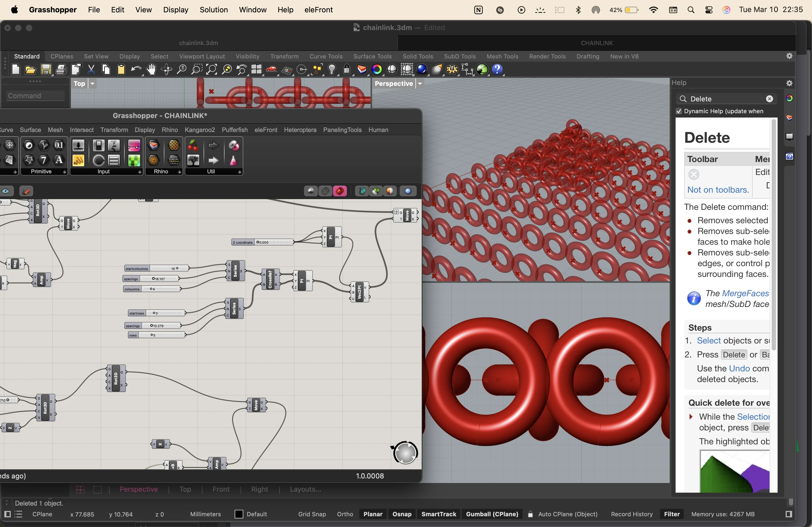Image resolution: width=812 pixels, height=527 pixels.
Task: Click the Save file icon
Action: pyautogui.click(x=46, y=69)
